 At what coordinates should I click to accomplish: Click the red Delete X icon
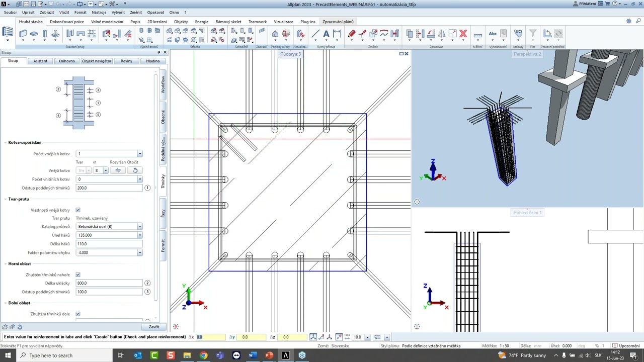tap(463, 34)
